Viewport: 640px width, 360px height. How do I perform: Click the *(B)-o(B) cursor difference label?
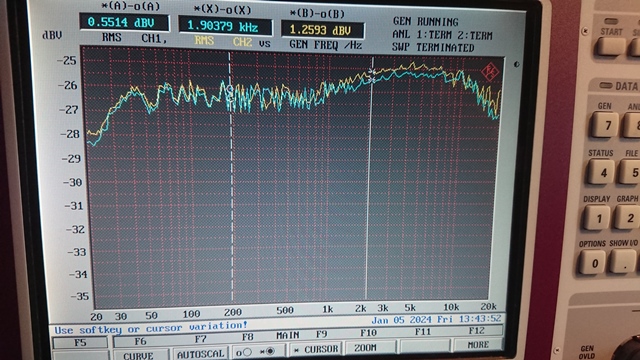point(317,14)
